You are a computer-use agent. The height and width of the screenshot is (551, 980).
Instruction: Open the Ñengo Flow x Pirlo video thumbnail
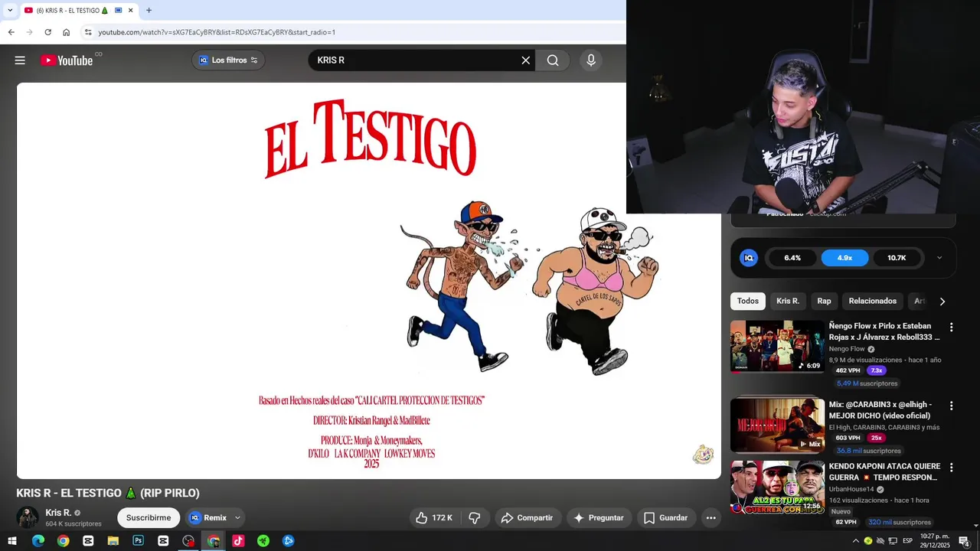tap(777, 347)
